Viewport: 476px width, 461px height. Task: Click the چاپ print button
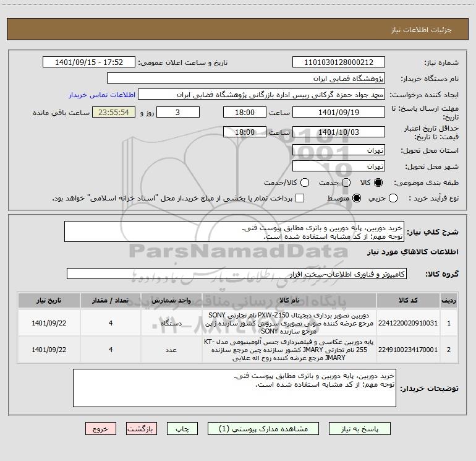182,429
